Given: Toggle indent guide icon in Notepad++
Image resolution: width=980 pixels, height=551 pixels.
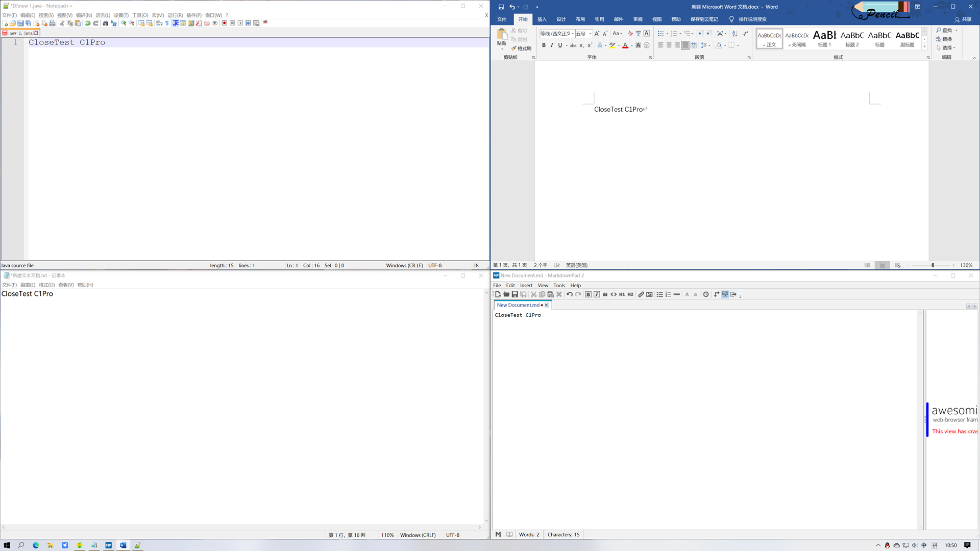Looking at the screenshot, I should [175, 23].
